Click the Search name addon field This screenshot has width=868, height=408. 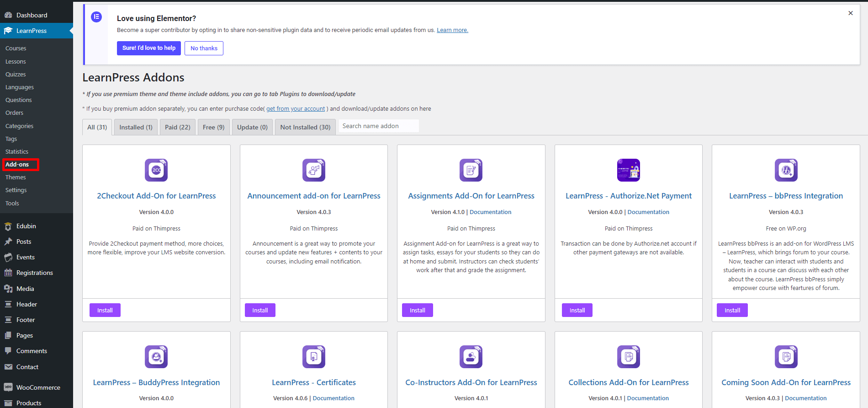click(x=378, y=126)
